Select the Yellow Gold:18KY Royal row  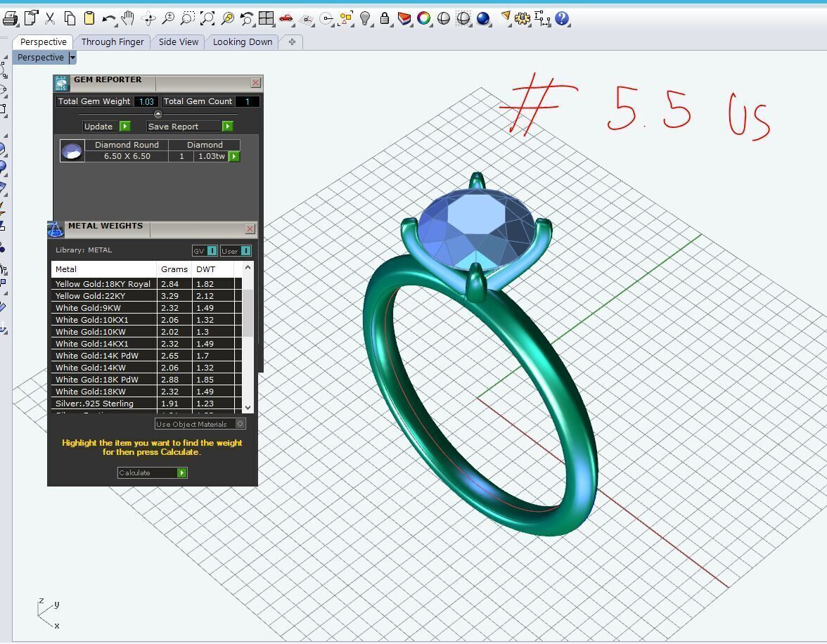click(x=146, y=284)
